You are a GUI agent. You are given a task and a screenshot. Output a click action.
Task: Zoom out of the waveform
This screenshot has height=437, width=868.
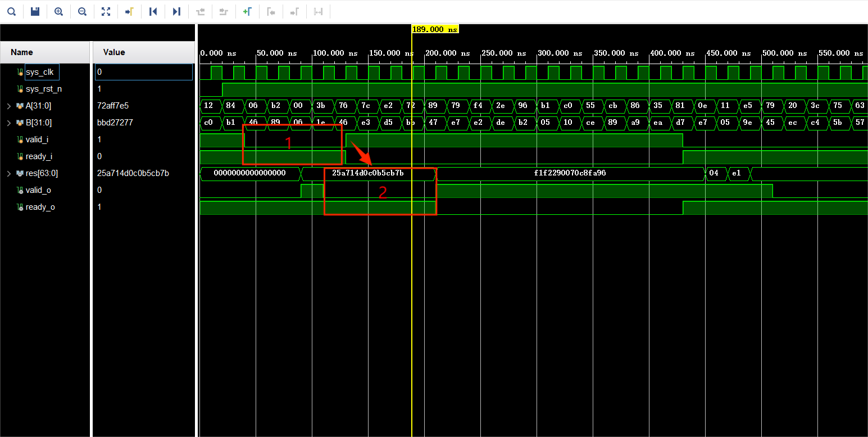point(82,11)
